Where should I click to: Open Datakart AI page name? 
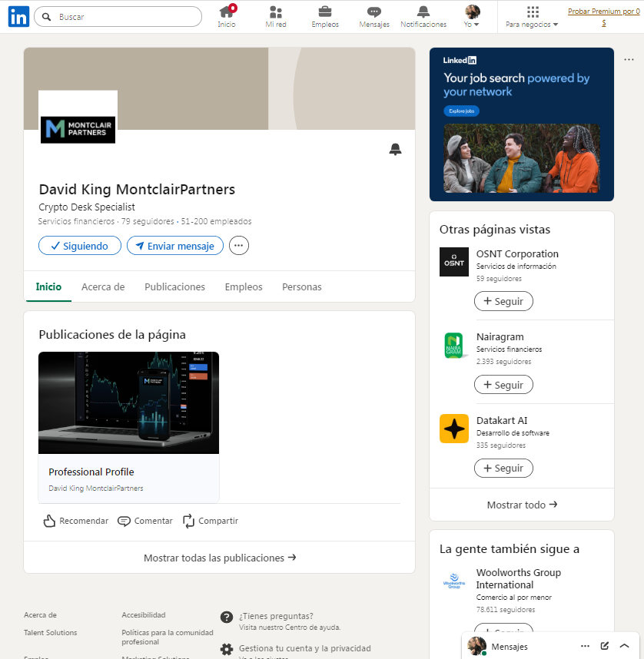click(501, 421)
